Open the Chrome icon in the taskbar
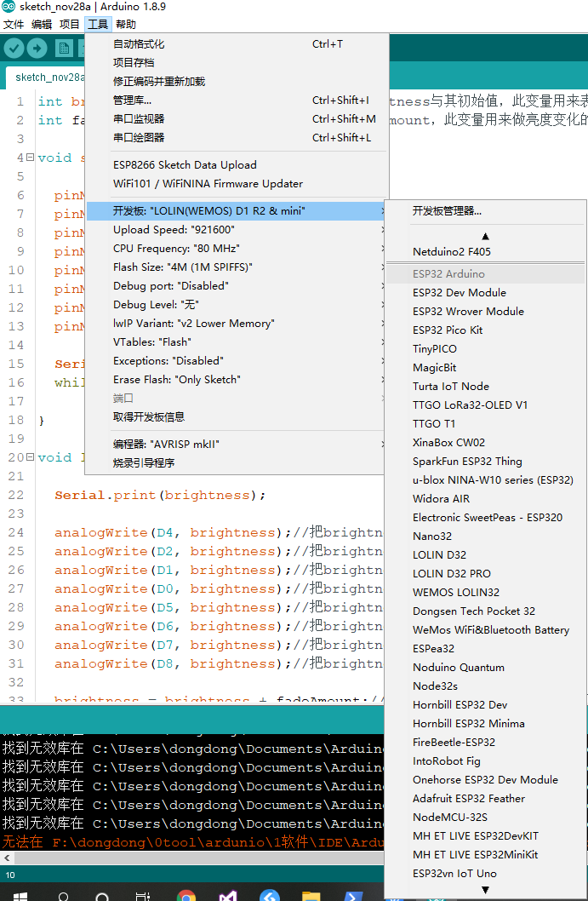The height and width of the screenshot is (901, 588). click(x=186, y=895)
